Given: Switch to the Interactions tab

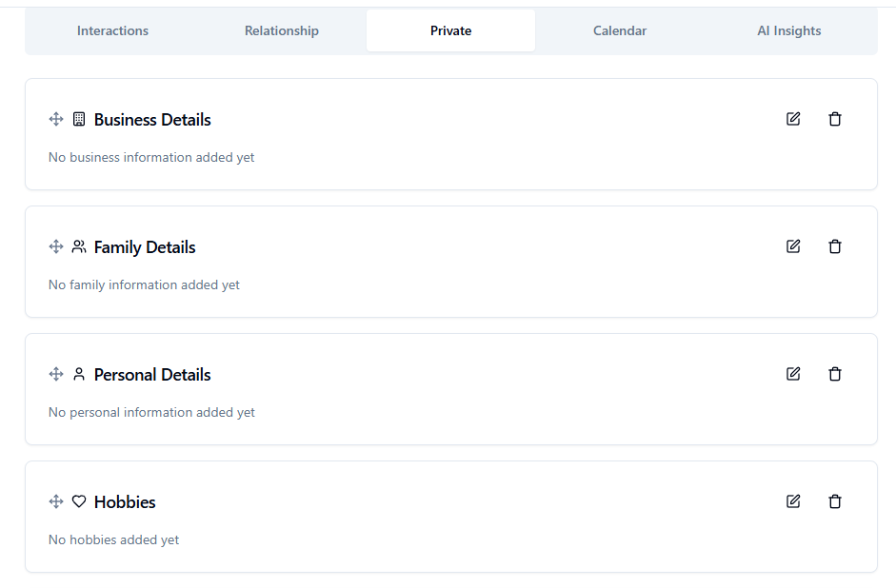Looking at the screenshot, I should pos(112,30).
